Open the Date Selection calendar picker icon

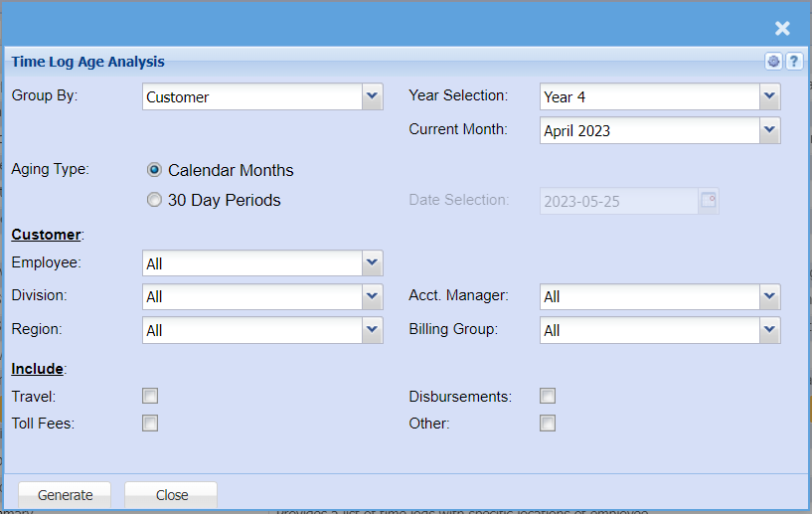coord(709,201)
